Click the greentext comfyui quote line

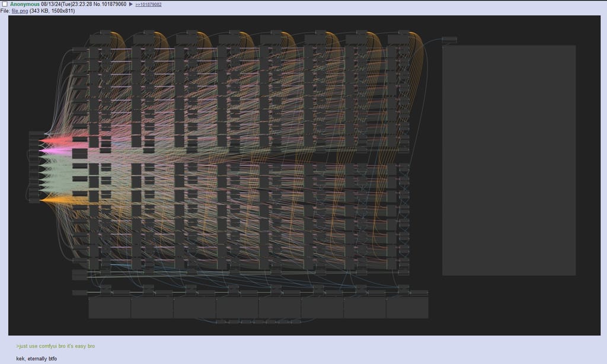(x=55, y=346)
